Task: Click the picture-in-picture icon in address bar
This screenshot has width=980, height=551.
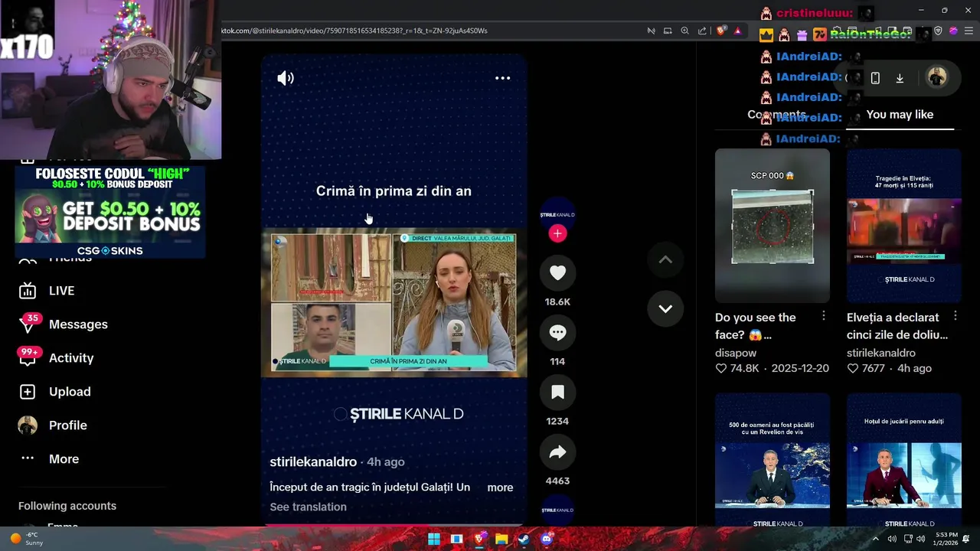Action: [668, 31]
